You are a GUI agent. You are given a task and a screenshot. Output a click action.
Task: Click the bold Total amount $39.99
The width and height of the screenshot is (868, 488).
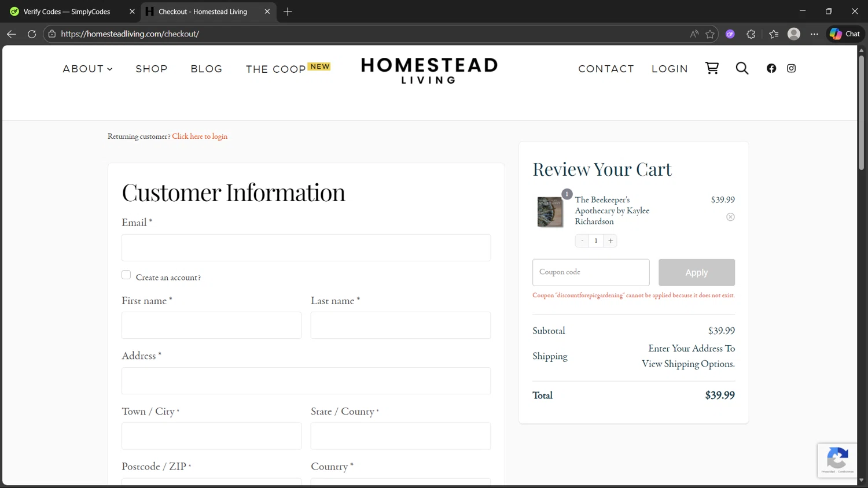point(720,395)
